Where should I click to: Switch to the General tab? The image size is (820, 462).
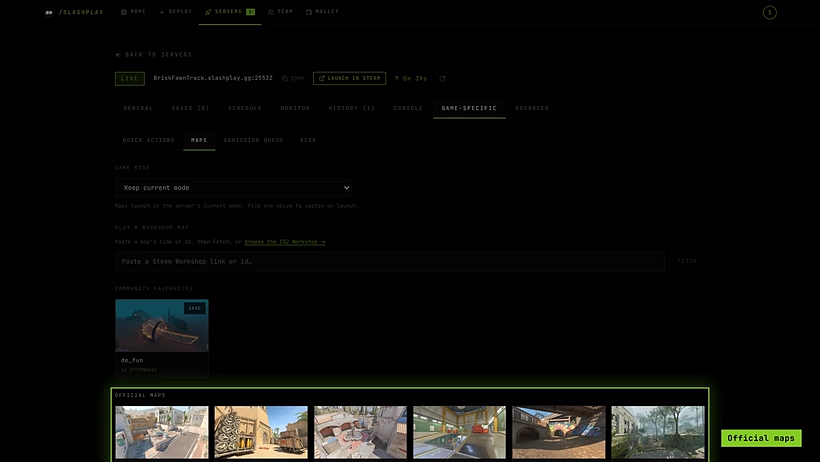point(138,108)
